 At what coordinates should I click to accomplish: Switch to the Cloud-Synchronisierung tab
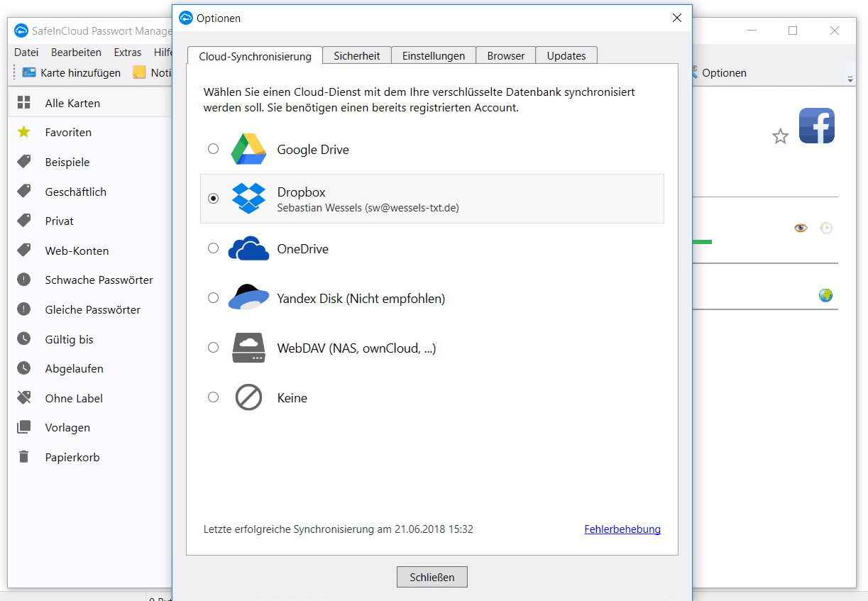(x=255, y=56)
